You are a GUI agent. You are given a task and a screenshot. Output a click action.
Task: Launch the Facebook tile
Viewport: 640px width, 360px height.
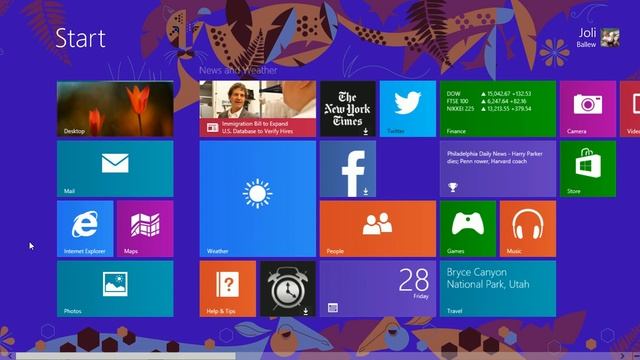tap(348, 169)
